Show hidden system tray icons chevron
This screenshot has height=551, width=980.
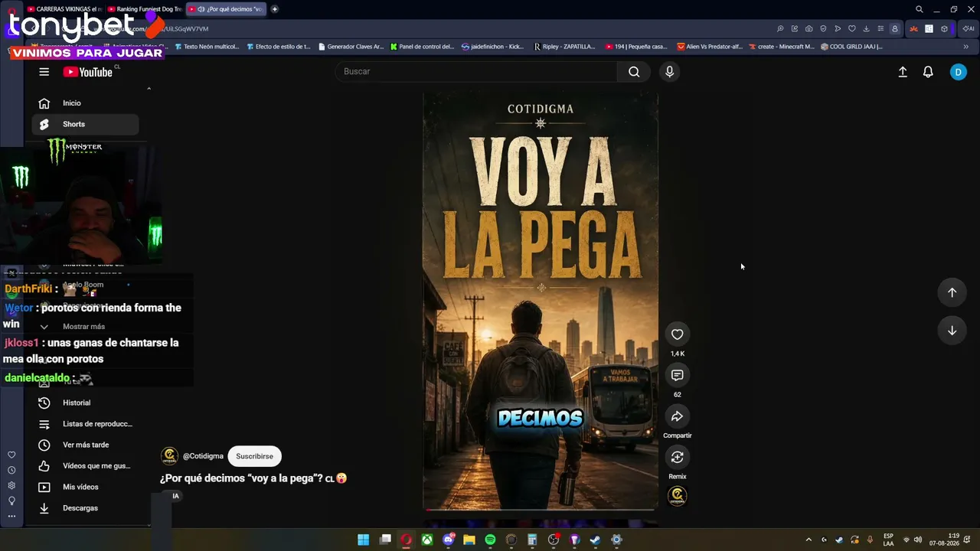coord(808,540)
